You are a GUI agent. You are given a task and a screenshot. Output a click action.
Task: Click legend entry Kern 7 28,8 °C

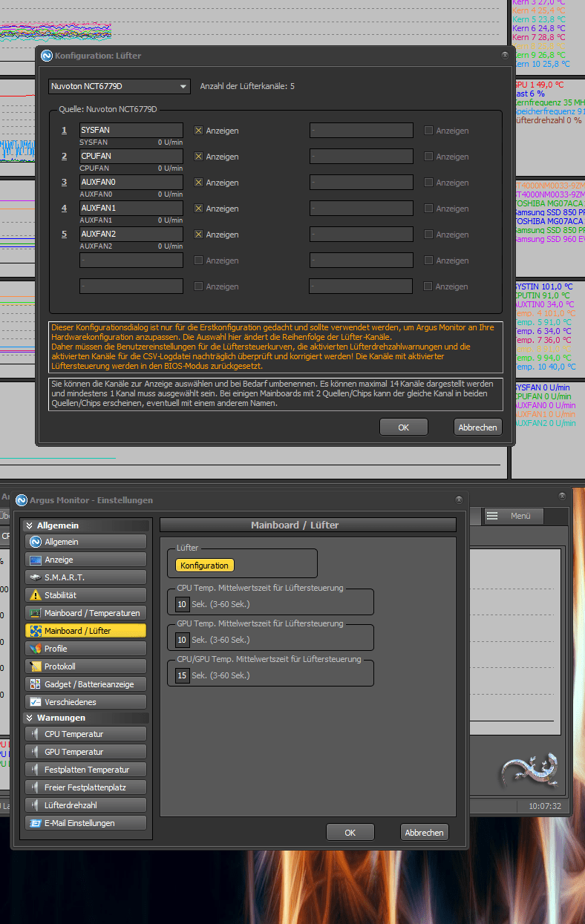[x=539, y=37]
